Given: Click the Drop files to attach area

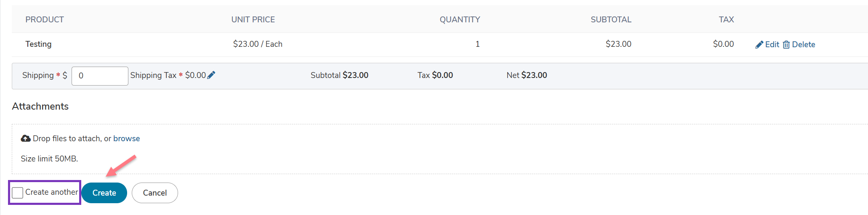Looking at the screenshot, I should point(440,149).
